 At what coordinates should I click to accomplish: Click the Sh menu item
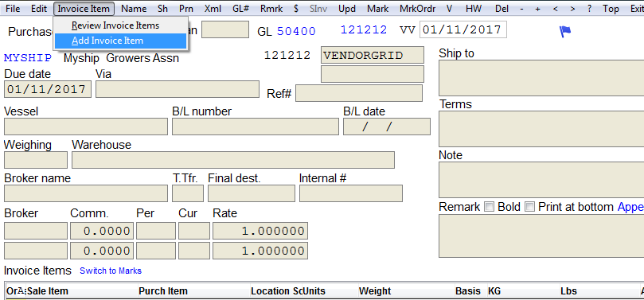pyautogui.click(x=162, y=9)
